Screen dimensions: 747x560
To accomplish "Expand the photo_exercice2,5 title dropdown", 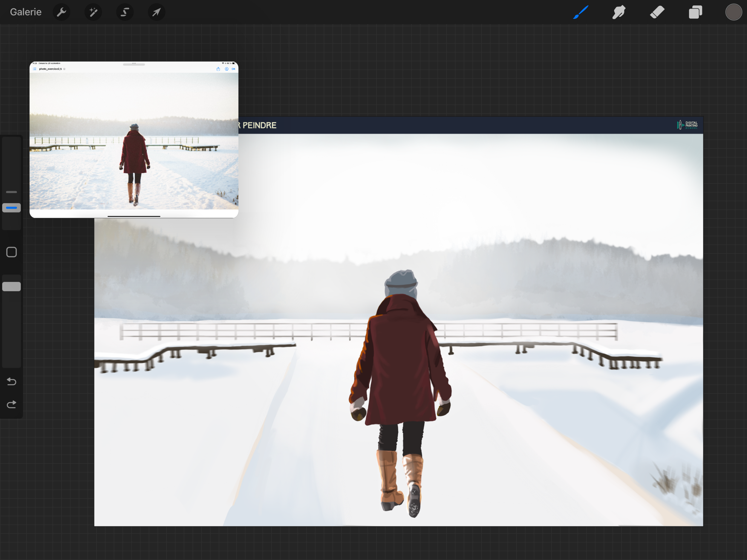I will (x=64, y=69).
